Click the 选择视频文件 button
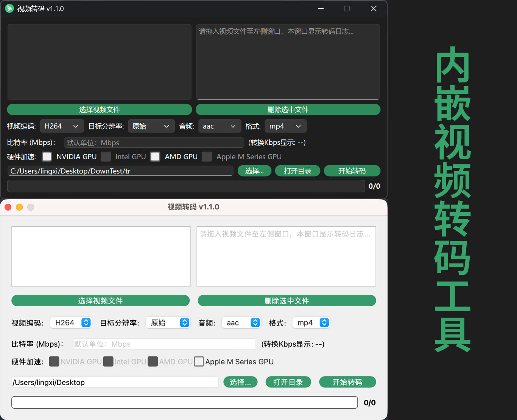The image size is (517, 420). click(99, 109)
